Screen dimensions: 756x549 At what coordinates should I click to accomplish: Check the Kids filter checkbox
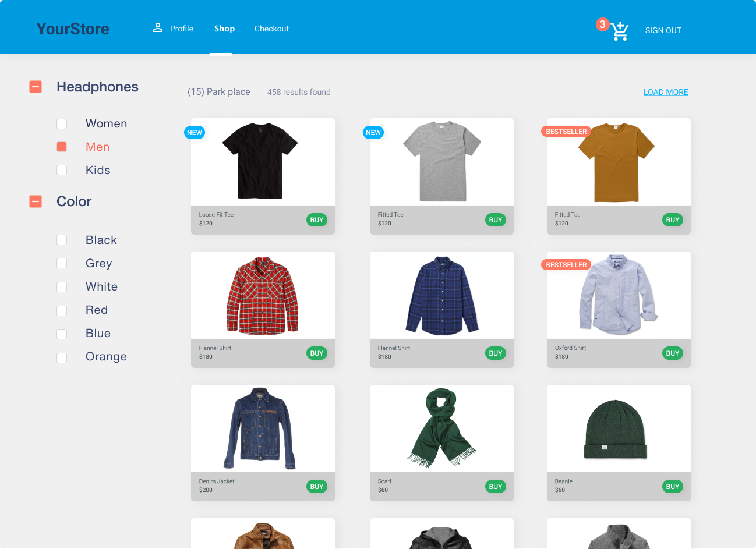tap(62, 171)
